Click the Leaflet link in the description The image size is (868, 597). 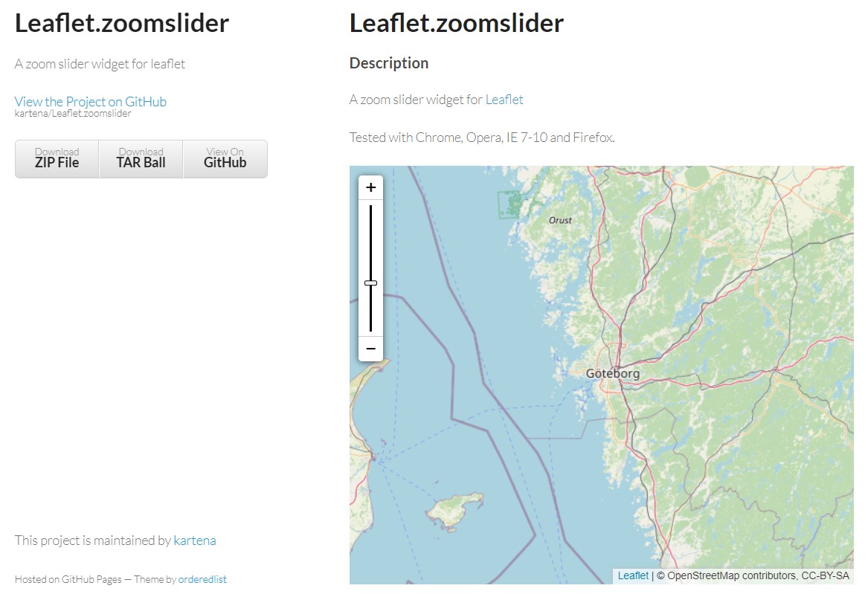(x=504, y=99)
